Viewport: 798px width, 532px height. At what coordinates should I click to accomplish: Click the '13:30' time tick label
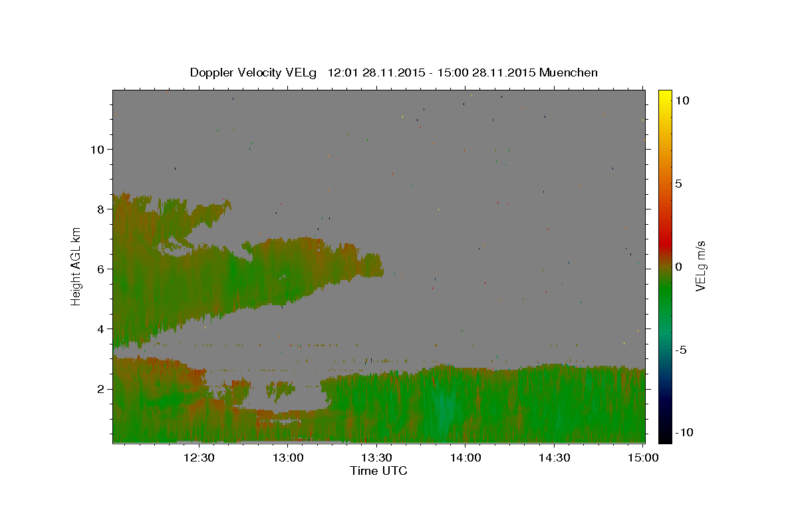point(376,458)
